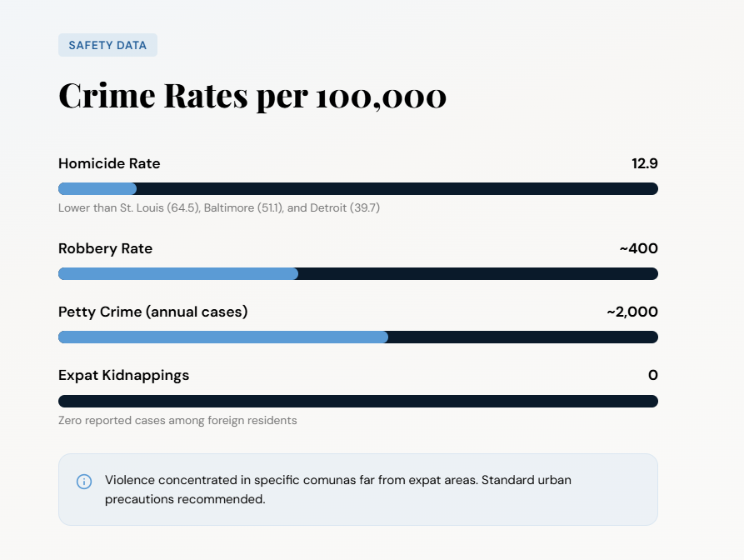Click the dark unfilled part of the Homicide bar
This screenshot has height=560, width=744.
397,188
